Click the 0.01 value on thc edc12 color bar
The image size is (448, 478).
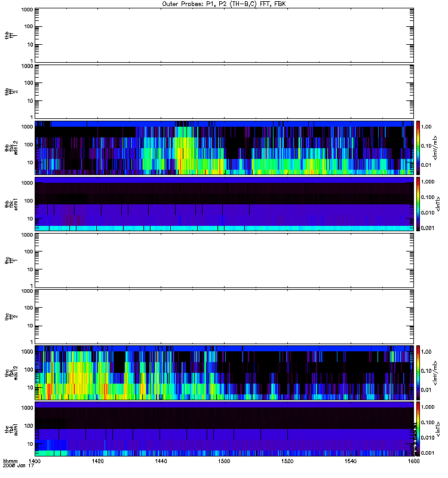(426, 390)
